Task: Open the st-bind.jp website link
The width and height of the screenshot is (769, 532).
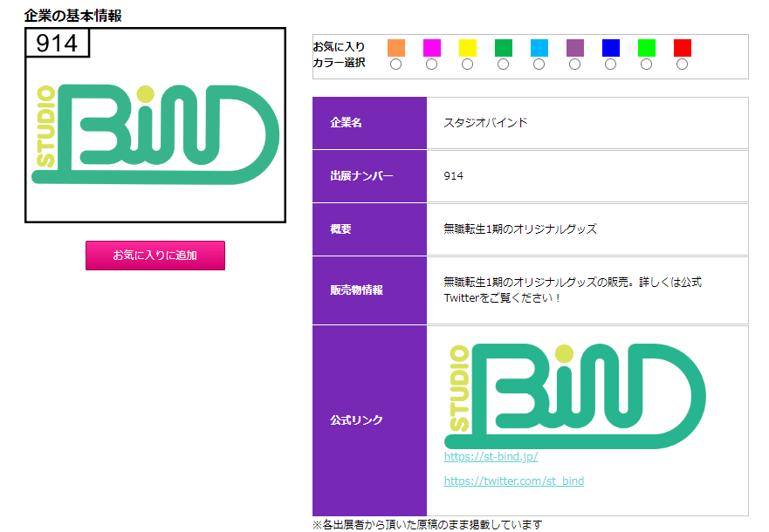Action: 491,456
